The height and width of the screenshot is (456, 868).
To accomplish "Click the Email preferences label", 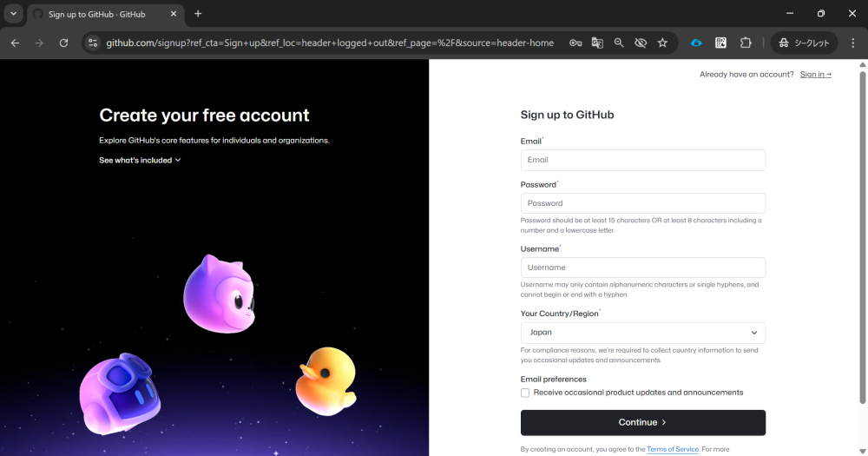I will click(x=553, y=380).
